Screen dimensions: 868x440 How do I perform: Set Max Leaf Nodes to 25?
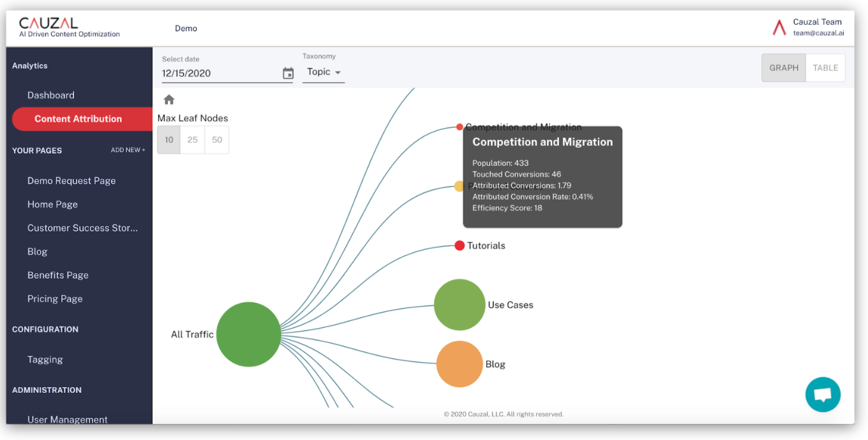point(193,140)
